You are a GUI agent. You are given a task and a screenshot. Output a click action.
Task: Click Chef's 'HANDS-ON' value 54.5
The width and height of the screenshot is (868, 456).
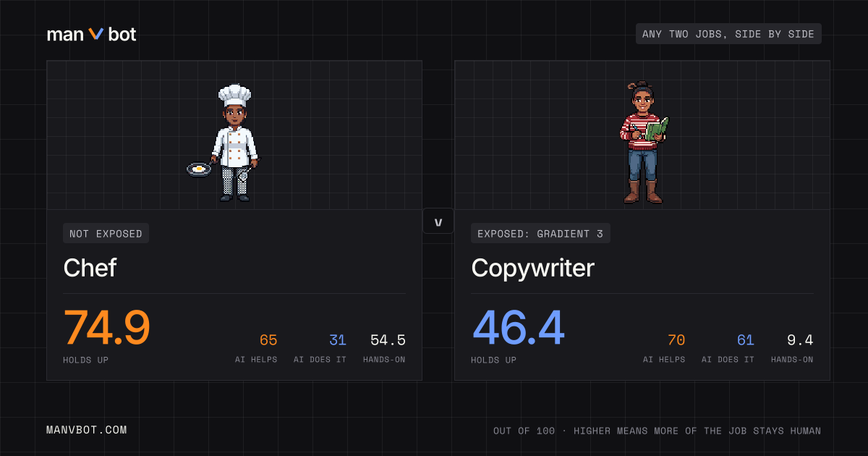click(x=388, y=340)
